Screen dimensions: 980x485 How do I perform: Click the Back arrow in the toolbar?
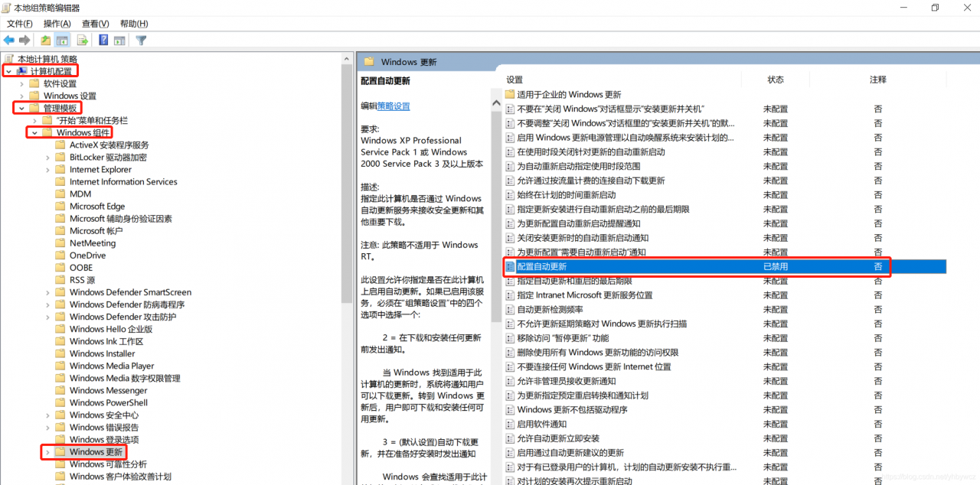point(9,41)
